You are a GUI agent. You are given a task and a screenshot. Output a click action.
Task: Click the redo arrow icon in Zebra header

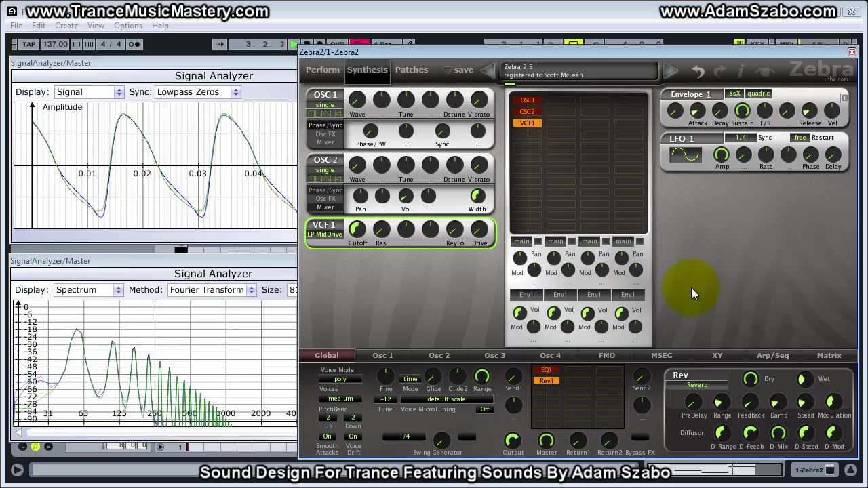(x=719, y=70)
